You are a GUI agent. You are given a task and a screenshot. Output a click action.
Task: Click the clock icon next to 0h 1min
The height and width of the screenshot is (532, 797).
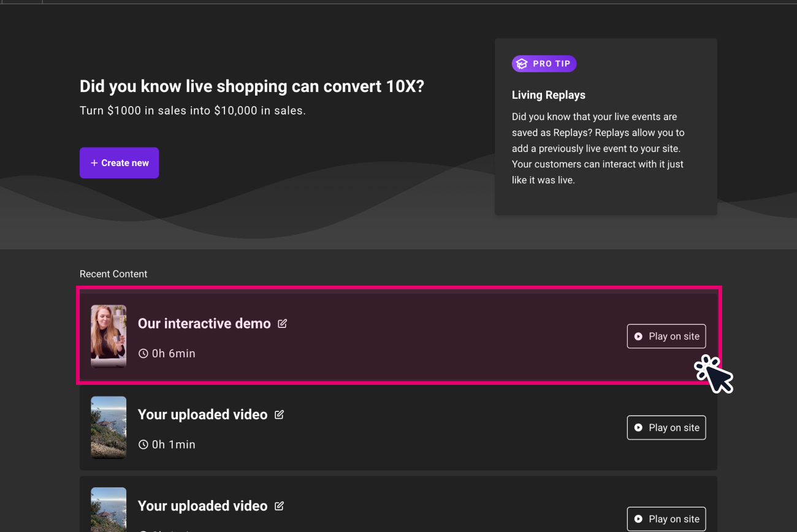[143, 445]
